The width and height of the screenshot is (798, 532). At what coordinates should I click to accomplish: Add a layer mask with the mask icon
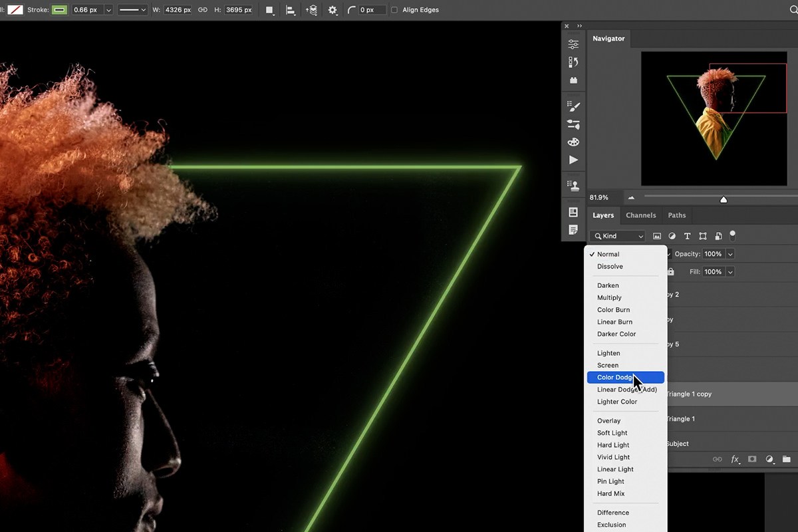click(x=752, y=459)
